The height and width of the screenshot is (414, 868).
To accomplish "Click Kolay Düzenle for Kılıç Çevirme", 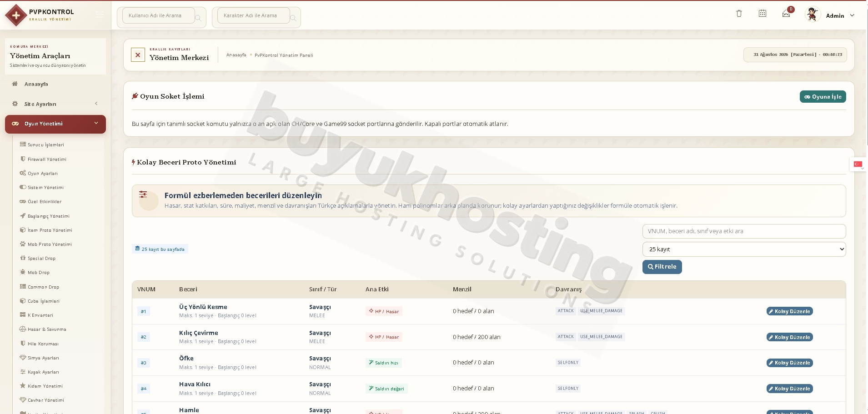I will pos(790,337).
